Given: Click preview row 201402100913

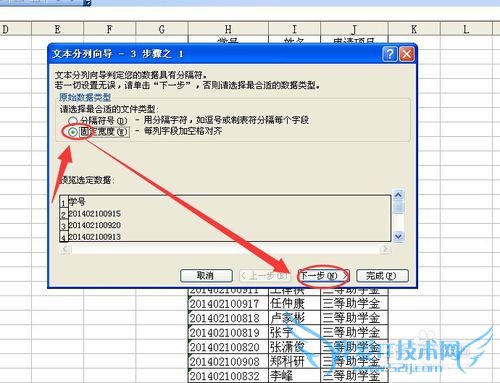Looking at the screenshot, I should [94, 237].
